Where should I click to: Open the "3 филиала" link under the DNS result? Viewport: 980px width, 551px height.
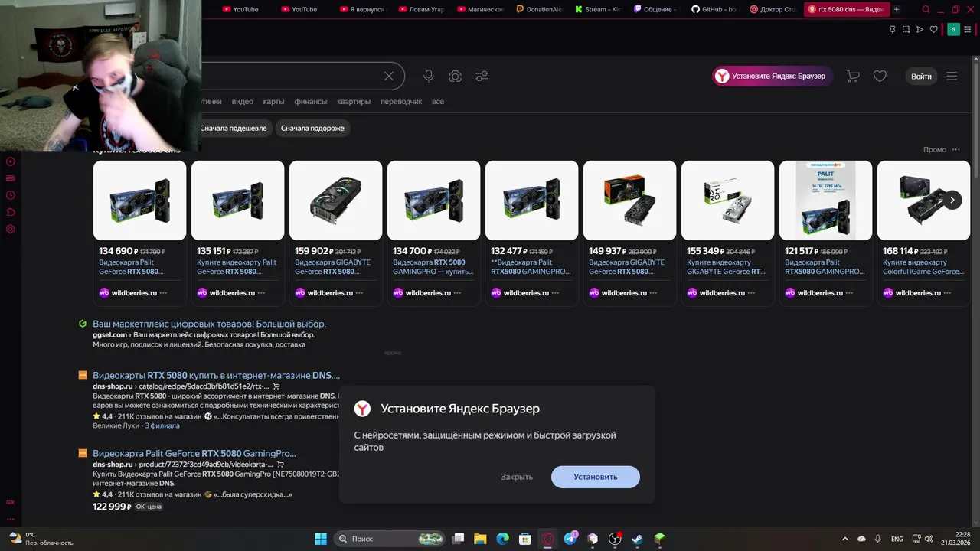[x=162, y=425]
